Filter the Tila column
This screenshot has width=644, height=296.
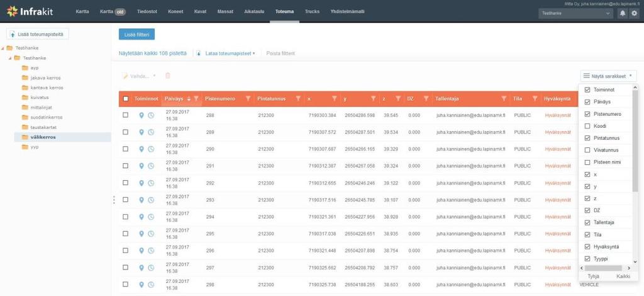pos(535,99)
